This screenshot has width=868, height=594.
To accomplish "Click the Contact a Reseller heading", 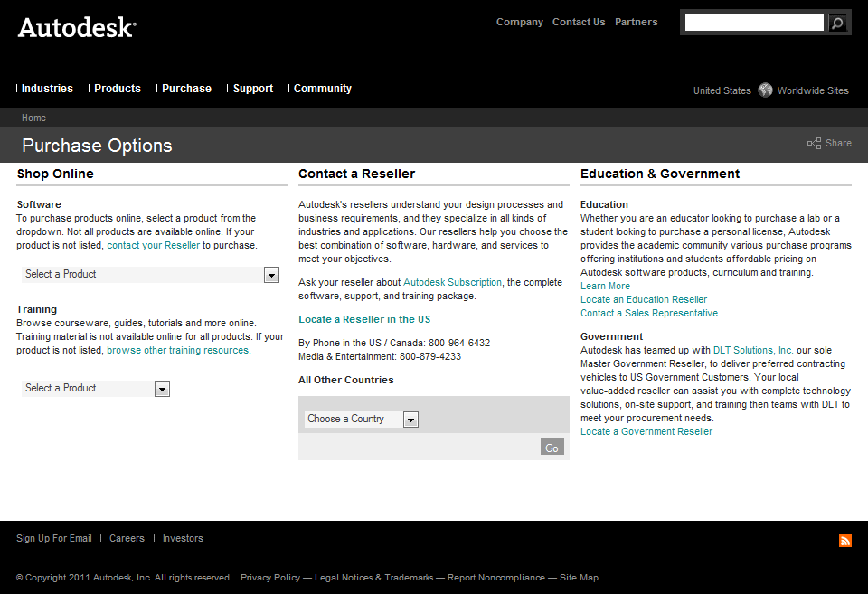I will tap(356, 174).
